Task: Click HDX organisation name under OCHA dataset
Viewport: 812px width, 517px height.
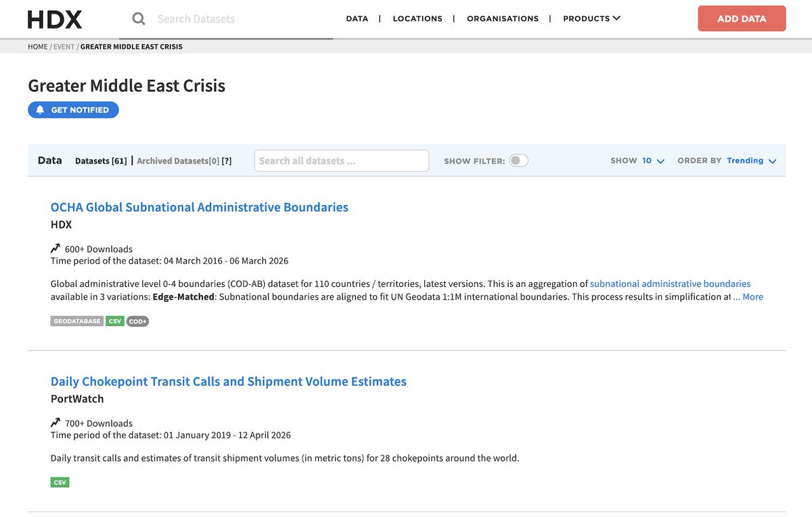Action: tap(61, 225)
